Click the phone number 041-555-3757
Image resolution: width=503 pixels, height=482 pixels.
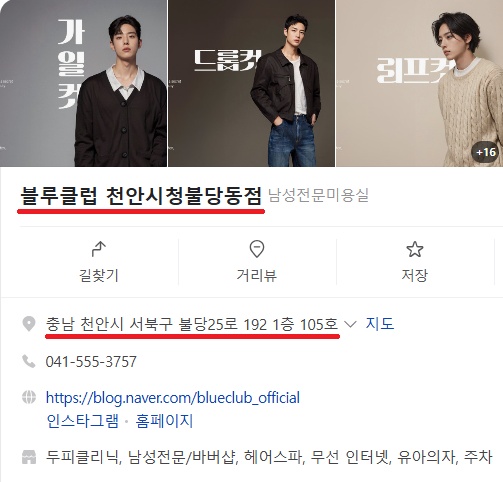91,362
